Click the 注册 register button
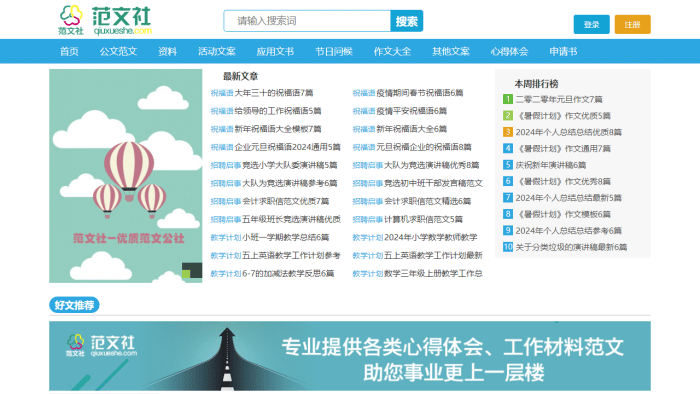Viewport: 700px width, 394px height. tap(633, 25)
